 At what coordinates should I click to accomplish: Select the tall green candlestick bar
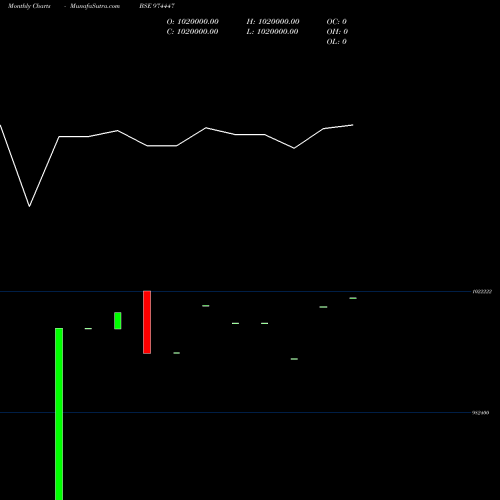(x=59, y=414)
